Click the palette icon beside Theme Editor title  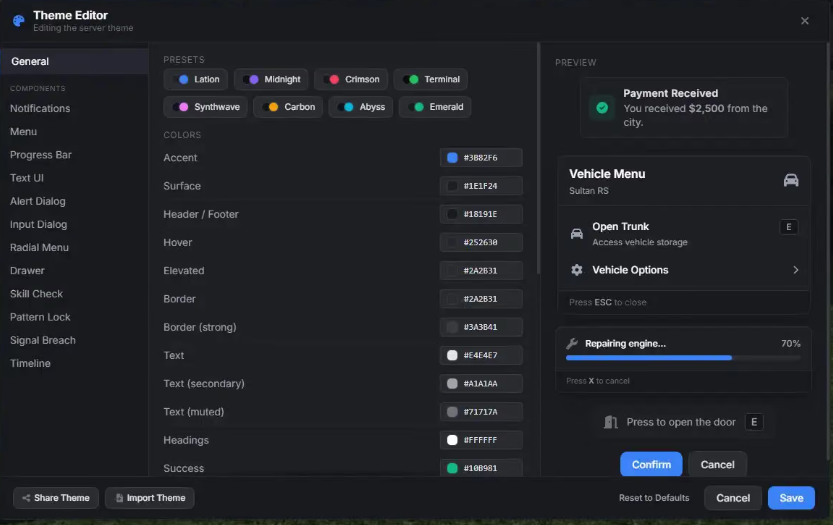[x=19, y=21]
